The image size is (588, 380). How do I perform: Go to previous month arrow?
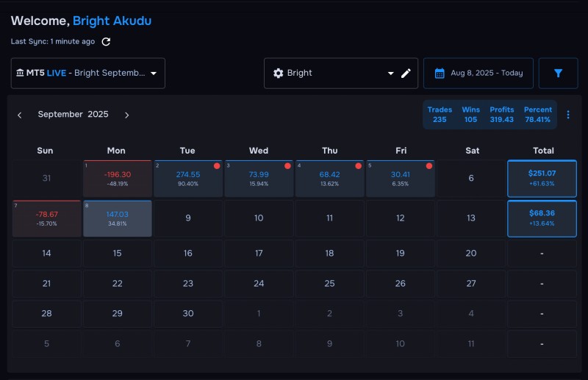pos(20,115)
